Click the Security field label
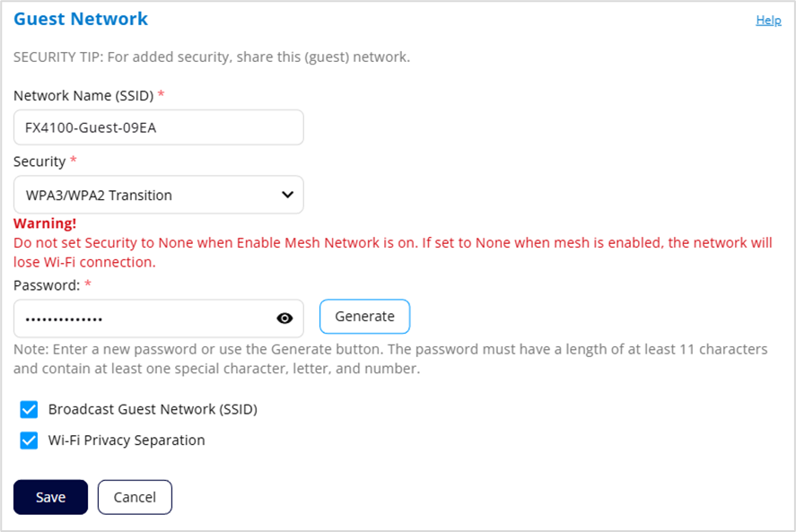 [x=39, y=161]
